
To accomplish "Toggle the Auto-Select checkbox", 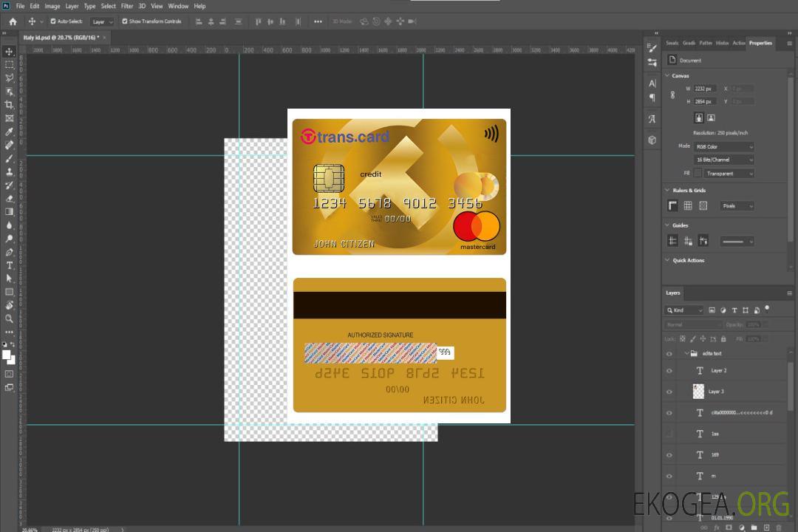I will point(53,21).
